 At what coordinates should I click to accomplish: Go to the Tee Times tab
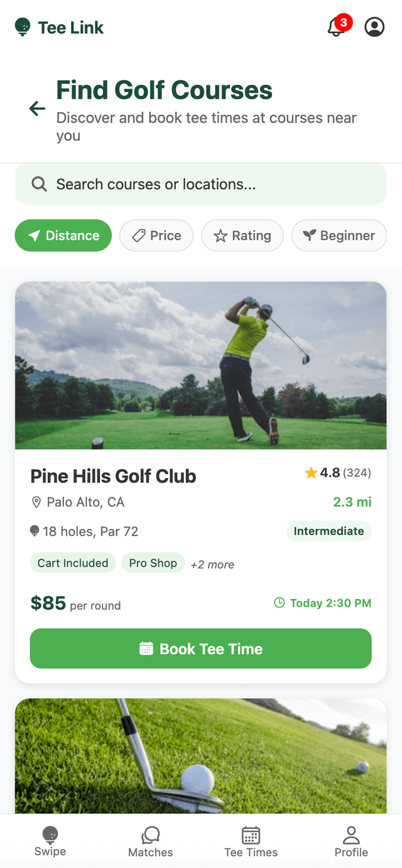click(251, 842)
